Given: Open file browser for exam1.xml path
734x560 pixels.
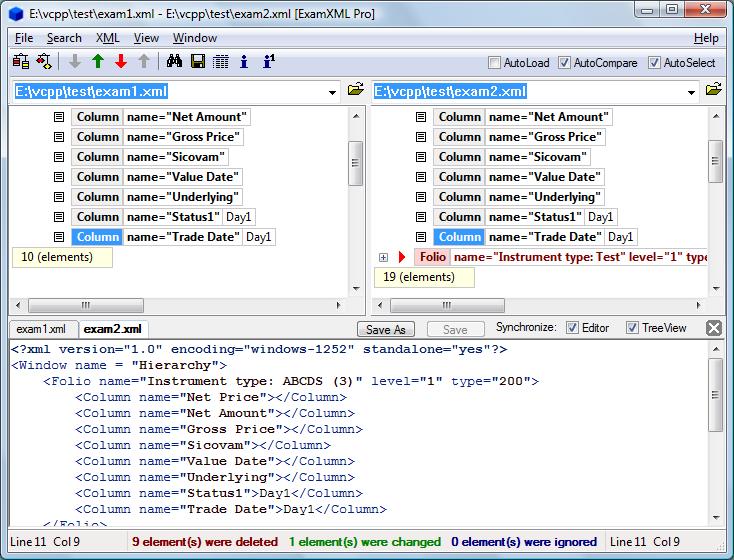Looking at the screenshot, I should point(355,91).
